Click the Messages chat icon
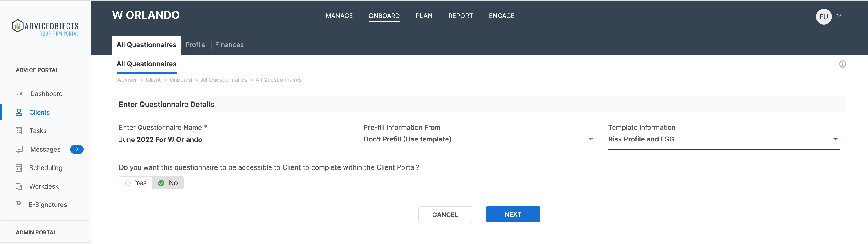Viewport: 868px width, 244px height. pyautogui.click(x=20, y=149)
